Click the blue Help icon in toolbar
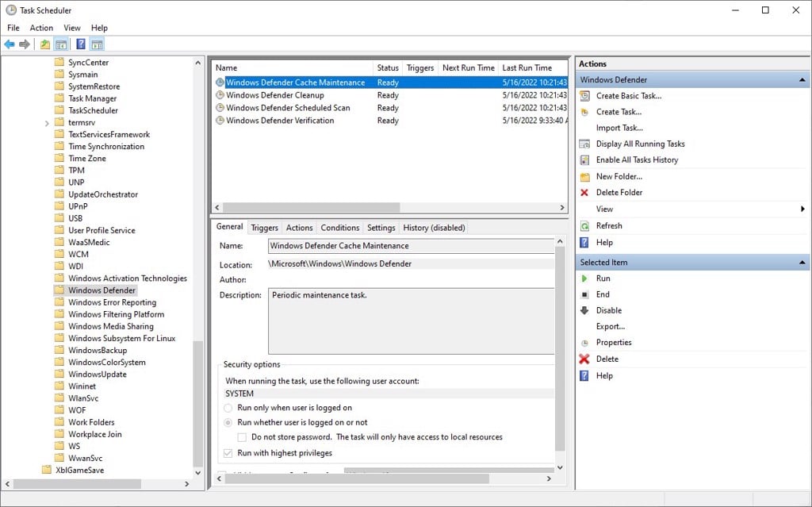 click(x=81, y=44)
